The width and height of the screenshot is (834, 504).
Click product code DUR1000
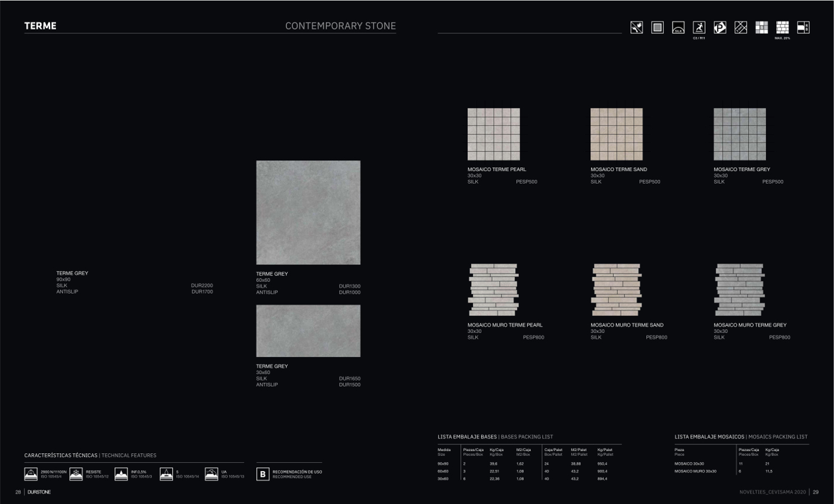pyautogui.click(x=350, y=293)
